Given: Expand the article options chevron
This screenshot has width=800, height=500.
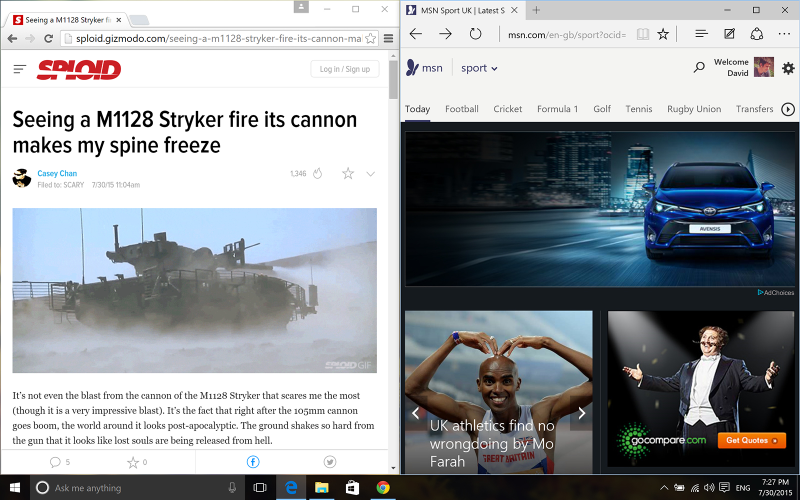Looking at the screenshot, I should [371, 174].
